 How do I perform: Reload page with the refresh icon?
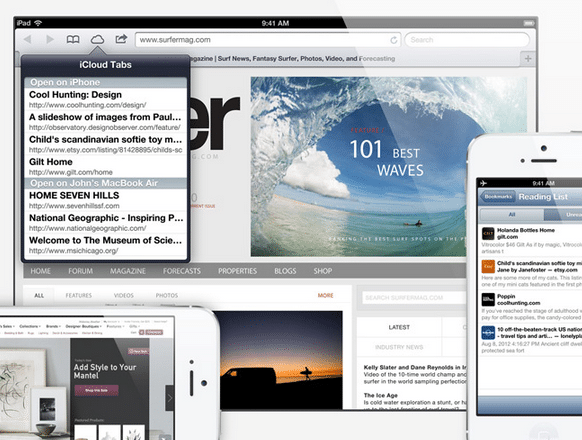click(x=393, y=40)
